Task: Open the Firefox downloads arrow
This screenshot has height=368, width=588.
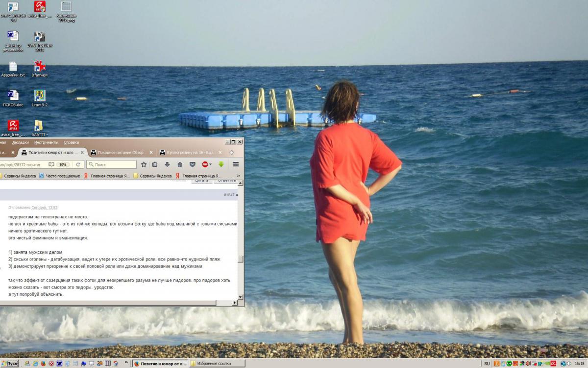Action: coord(167,164)
